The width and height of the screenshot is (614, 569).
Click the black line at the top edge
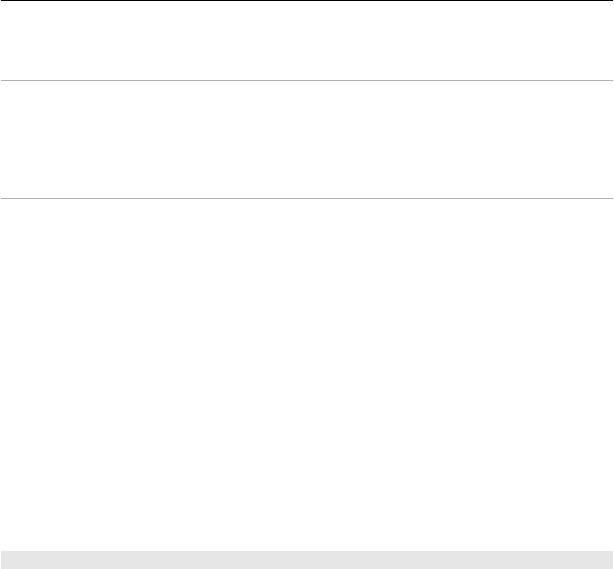[x=307, y=1]
